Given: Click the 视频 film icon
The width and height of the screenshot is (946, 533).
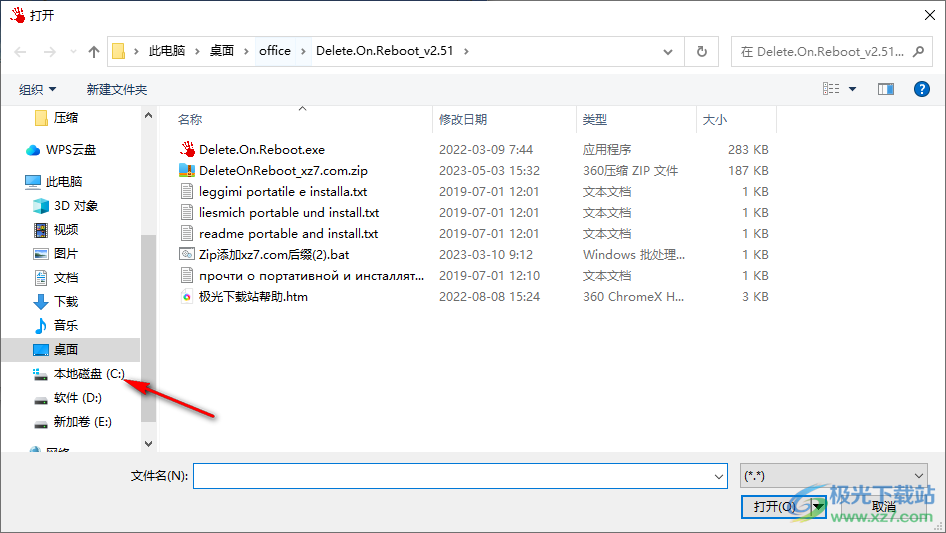Looking at the screenshot, I should click(x=41, y=229).
